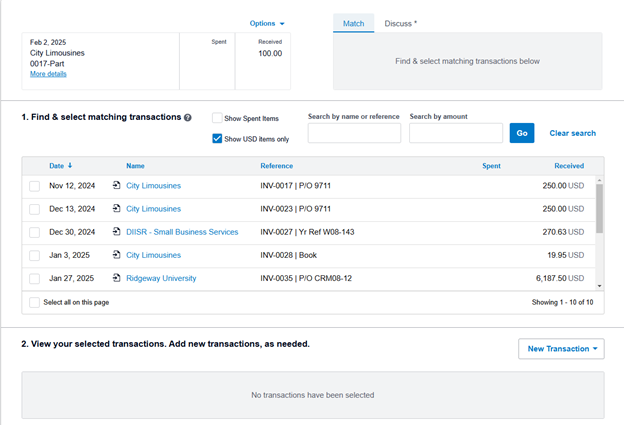Click invoice icon beside Ridgeway University

(117, 278)
